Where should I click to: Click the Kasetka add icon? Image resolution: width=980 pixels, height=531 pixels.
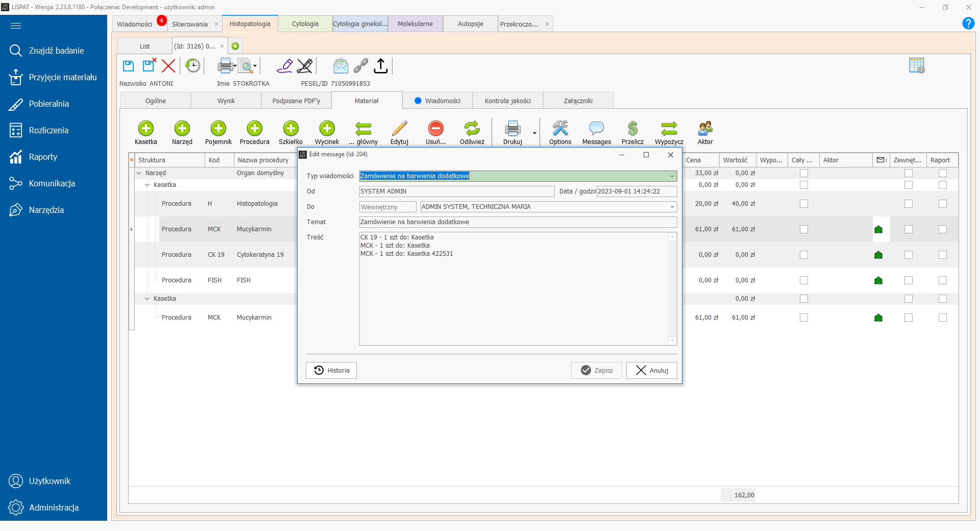146,129
